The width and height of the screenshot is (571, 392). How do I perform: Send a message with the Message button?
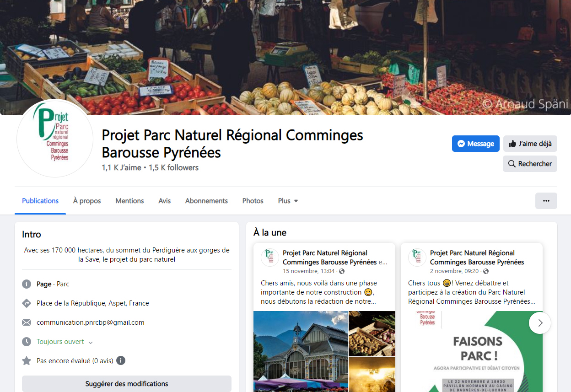[x=476, y=144]
